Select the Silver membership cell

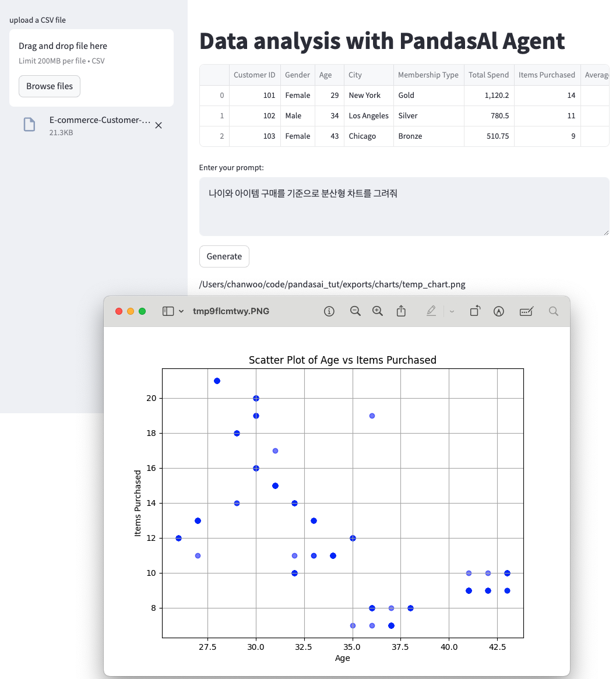pos(428,115)
